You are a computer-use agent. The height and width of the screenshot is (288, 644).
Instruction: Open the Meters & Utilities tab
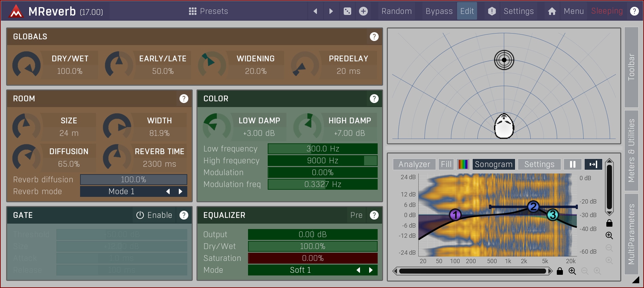click(631, 150)
